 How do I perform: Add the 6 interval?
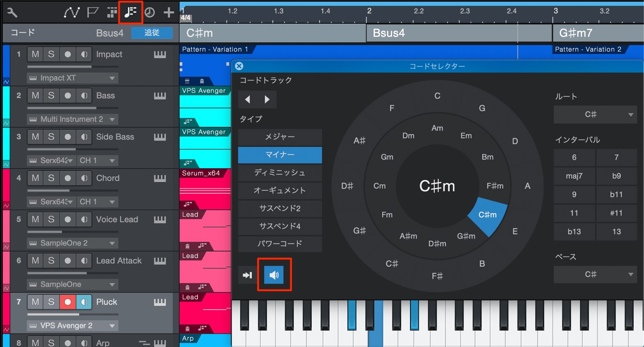[x=574, y=158]
